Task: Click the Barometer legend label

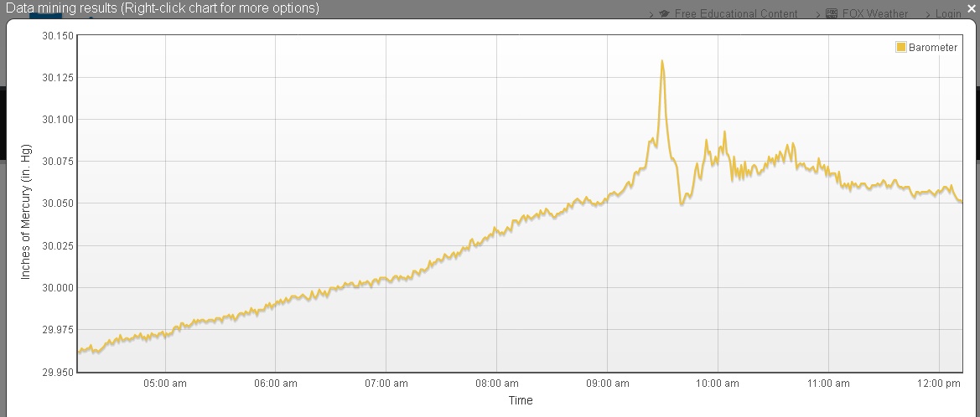Action: coord(932,48)
